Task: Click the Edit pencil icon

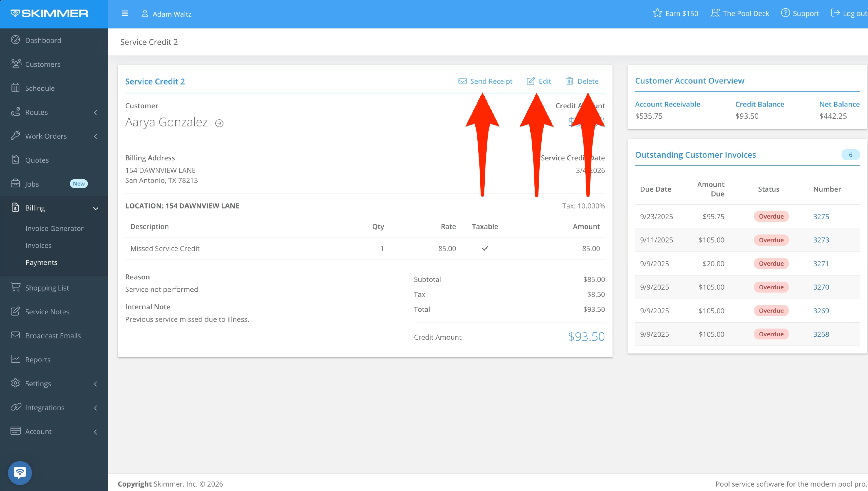Action: 530,81
